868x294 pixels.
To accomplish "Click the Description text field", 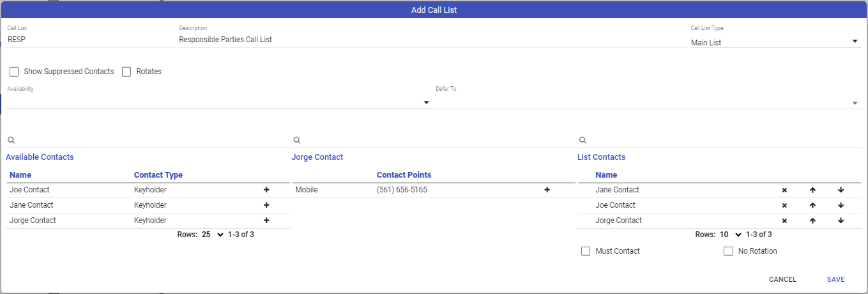I will 428,40.
